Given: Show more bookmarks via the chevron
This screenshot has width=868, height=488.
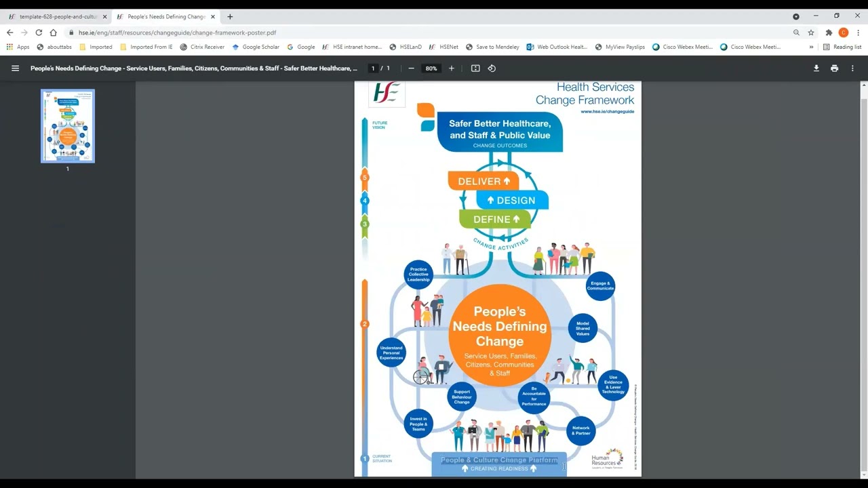Looking at the screenshot, I should click(x=811, y=47).
